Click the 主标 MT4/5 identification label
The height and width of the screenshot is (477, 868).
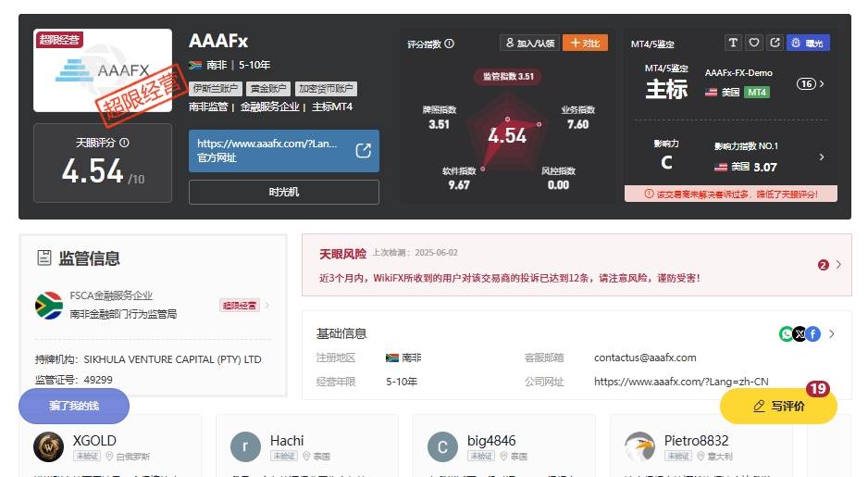pos(666,89)
